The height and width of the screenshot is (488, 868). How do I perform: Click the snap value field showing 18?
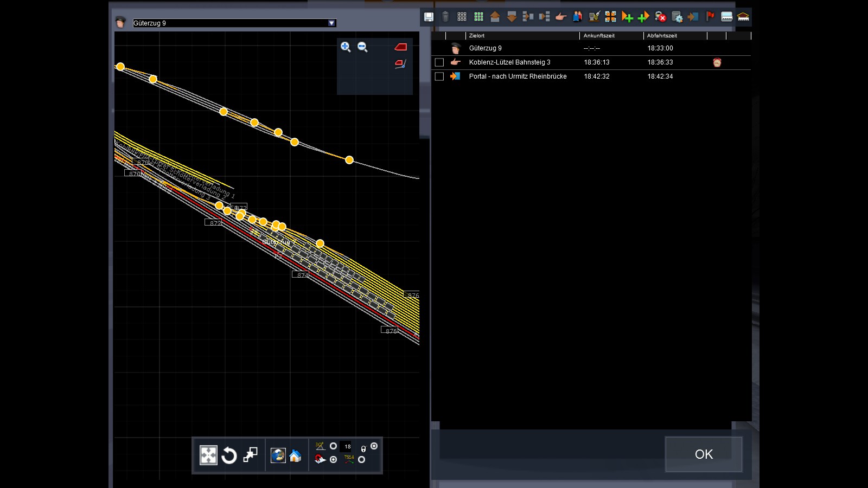coord(348,447)
